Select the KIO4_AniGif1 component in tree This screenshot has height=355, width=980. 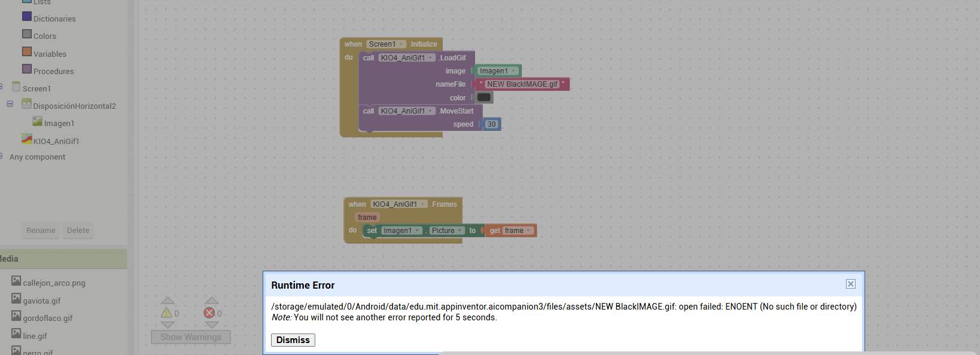pos(56,141)
